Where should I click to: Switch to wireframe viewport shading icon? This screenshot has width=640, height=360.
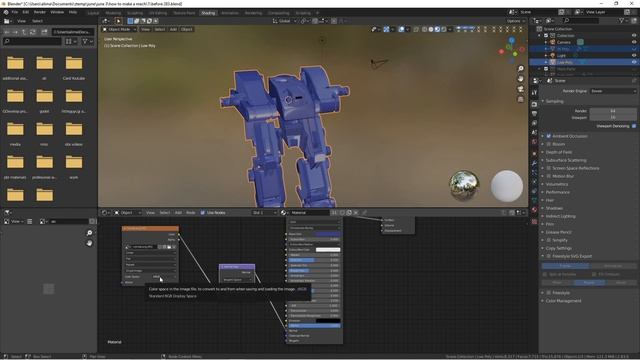coord(424,29)
